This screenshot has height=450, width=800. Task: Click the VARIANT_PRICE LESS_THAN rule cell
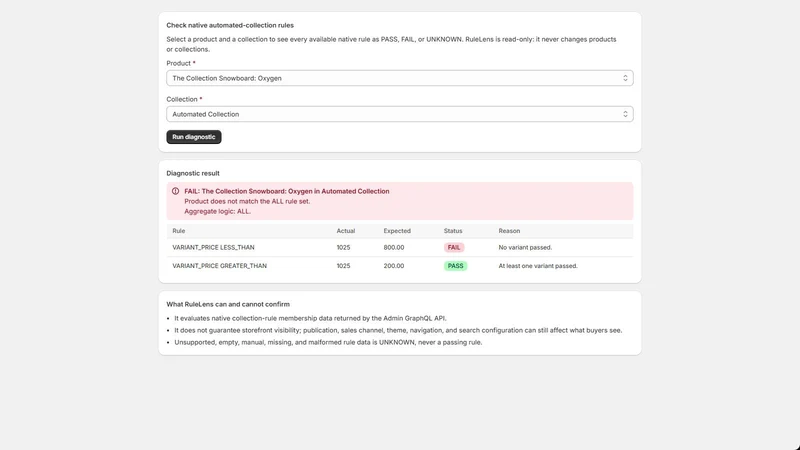click(213, 247)
